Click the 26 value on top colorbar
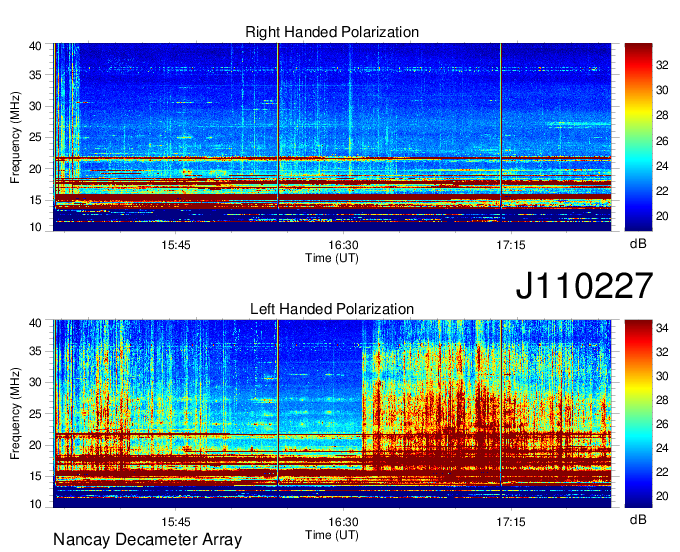This screenshot has height=552, width=680. pyautogui.click(x=662, y=141)
